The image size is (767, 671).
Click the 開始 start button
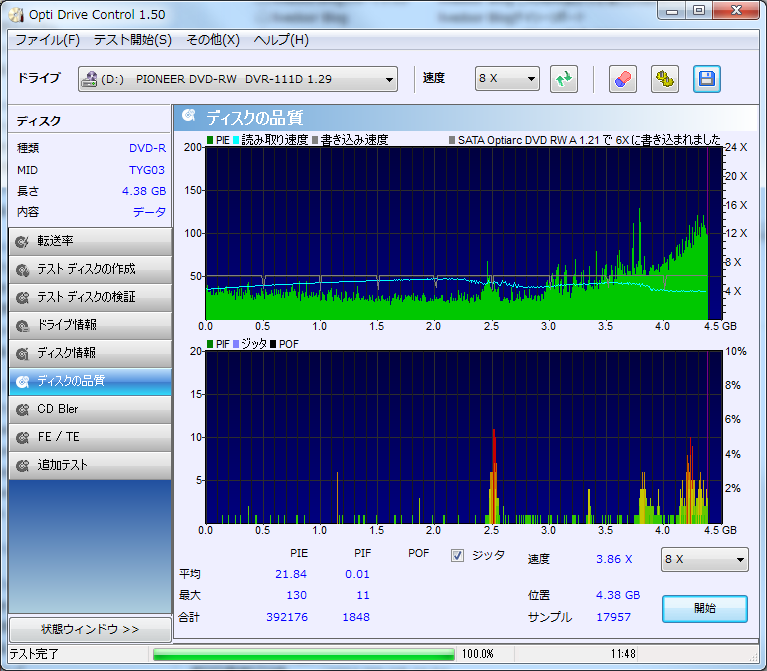click(x=704, y=608)
